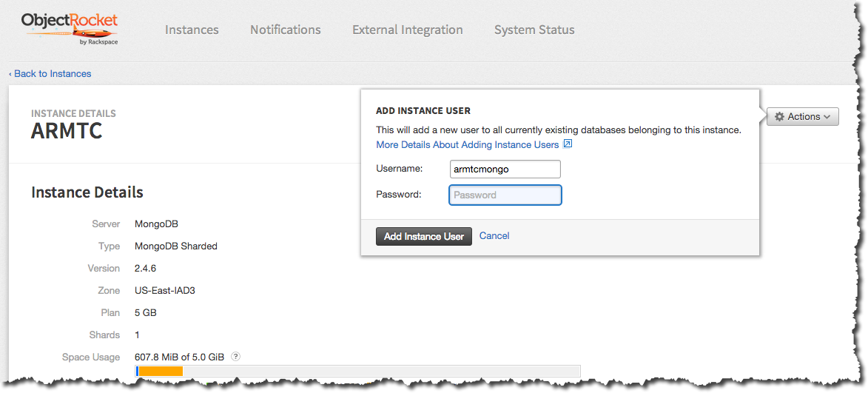Open More Details About Adding Instance Users
The width and height of the screenshot is (868, 393).
[x=467, y=144]
